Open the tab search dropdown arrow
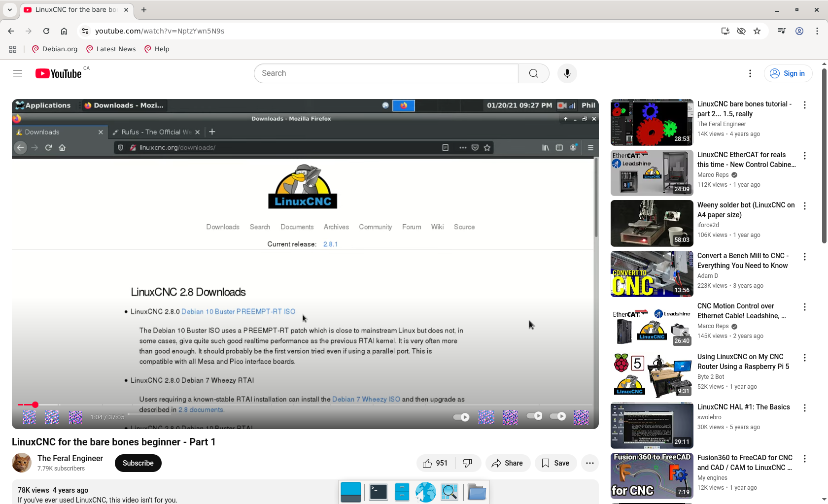The height and width of the screenshot is (504, 828). click(x=10, y=10)
